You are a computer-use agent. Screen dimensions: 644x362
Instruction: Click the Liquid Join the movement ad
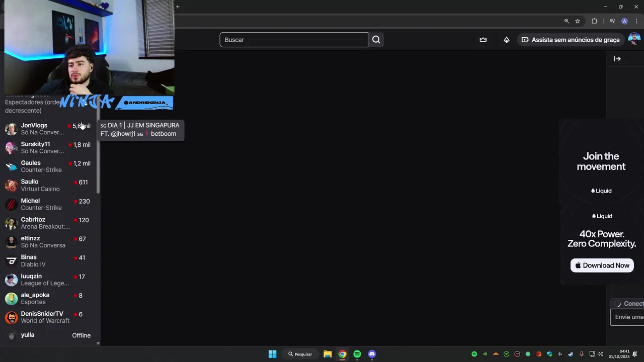(601, 161)
